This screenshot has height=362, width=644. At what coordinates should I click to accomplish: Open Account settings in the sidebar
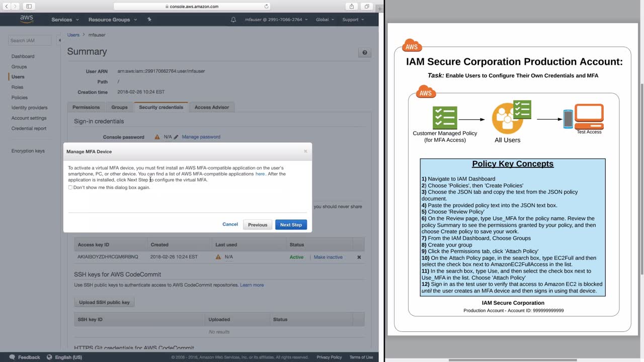29,118
